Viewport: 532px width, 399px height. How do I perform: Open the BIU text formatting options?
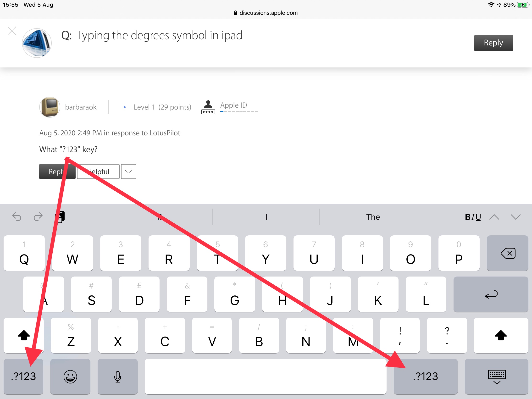[x=473, y=217]
